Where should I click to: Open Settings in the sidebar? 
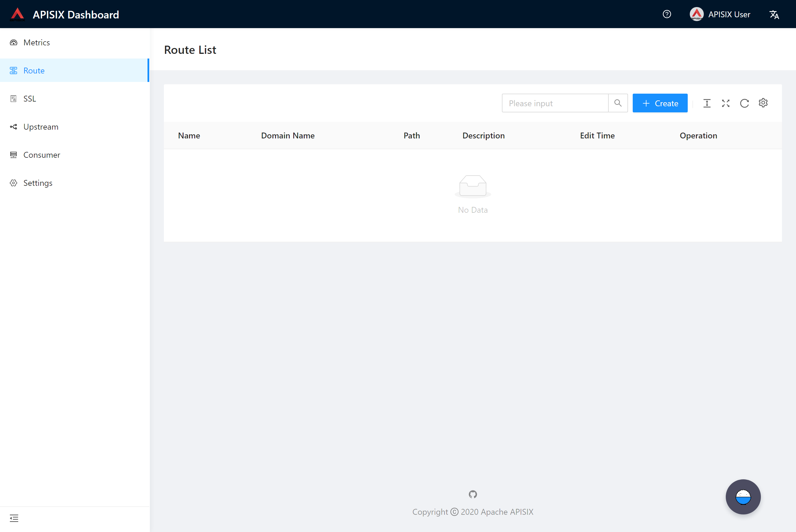click(x=38, y=183)
